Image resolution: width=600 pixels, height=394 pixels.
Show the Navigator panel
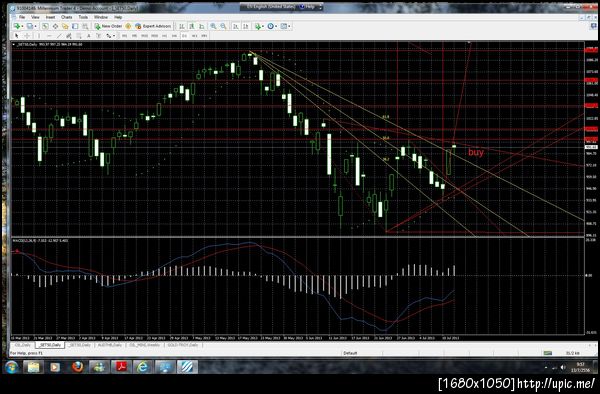point(65,26)
